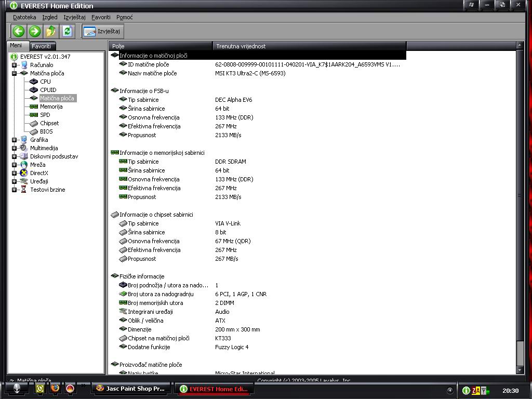The image size is (532, 399).
Task: Expand the Računalo tree node
Action: (x=14, y=65)
